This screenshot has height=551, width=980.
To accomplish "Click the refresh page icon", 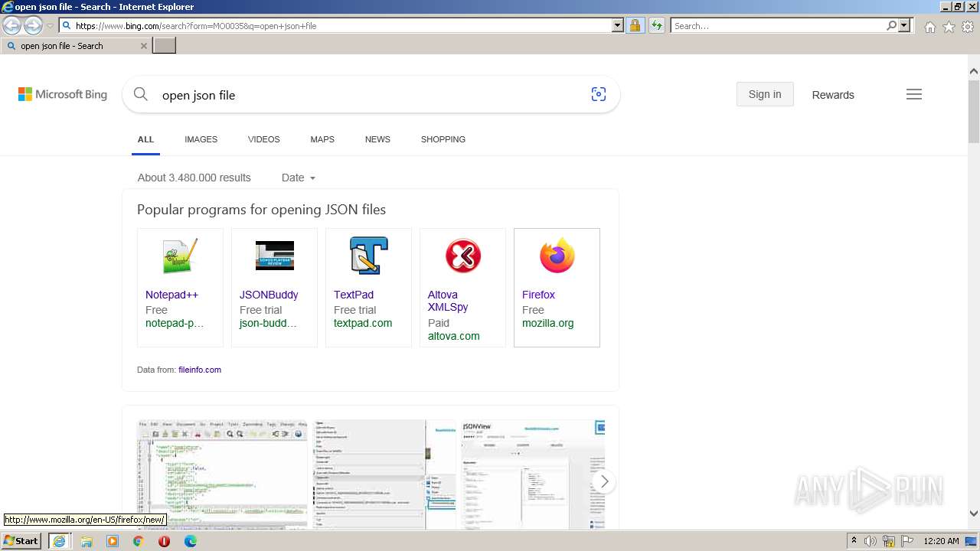I will (x=656, y=25).
